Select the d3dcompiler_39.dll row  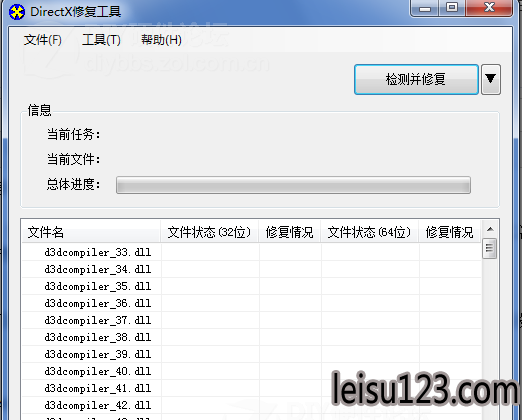pyautogui.click(x=251, y=354)
